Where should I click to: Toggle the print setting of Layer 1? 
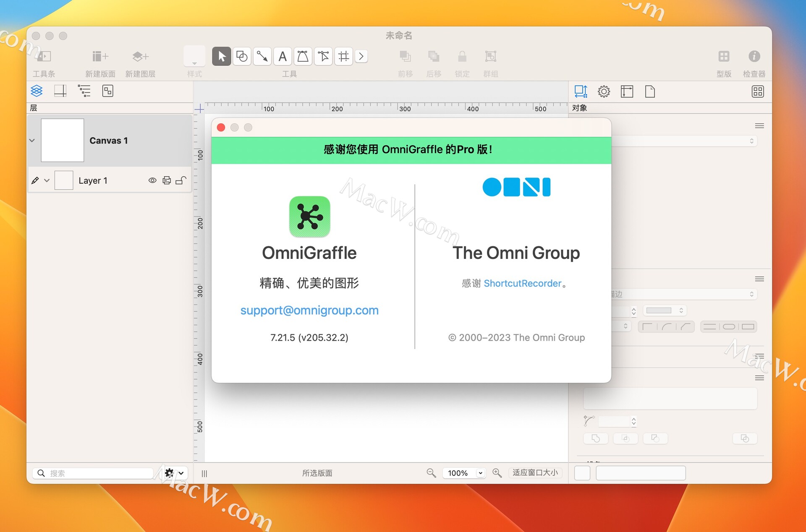167,180
